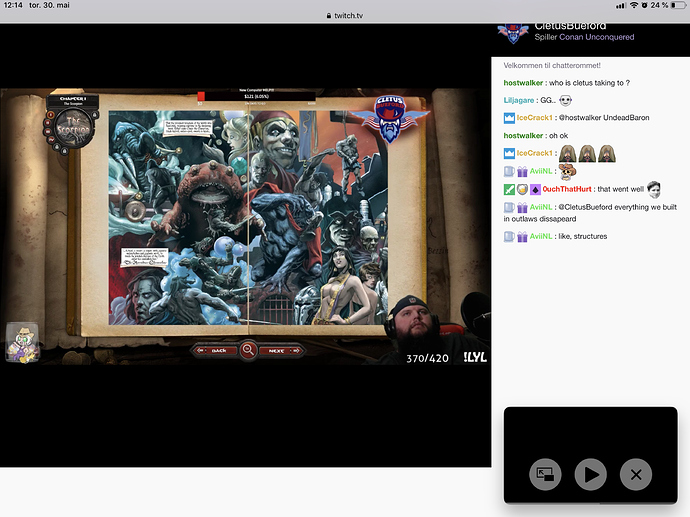This screenshot has height=517, width=690.
Task: Click the first hooded emote from IceCrack1
Action: tap(568, 154)
